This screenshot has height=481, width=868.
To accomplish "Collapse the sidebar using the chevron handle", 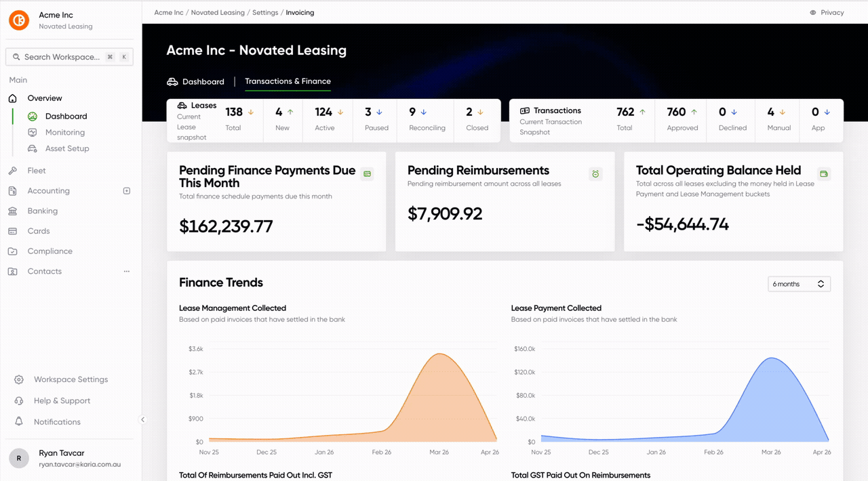I will pyautogui.click(x=142, y=419).
